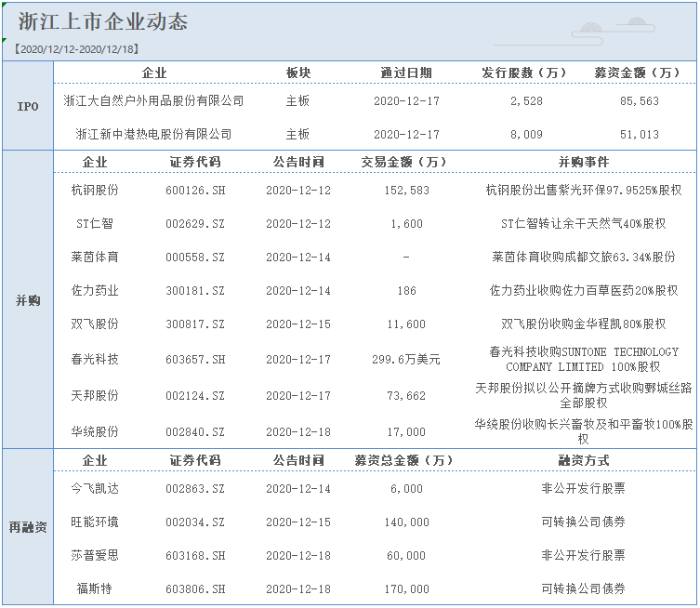
Task: Click the 通过日期 column header
Action: click(x=406, y=73)
